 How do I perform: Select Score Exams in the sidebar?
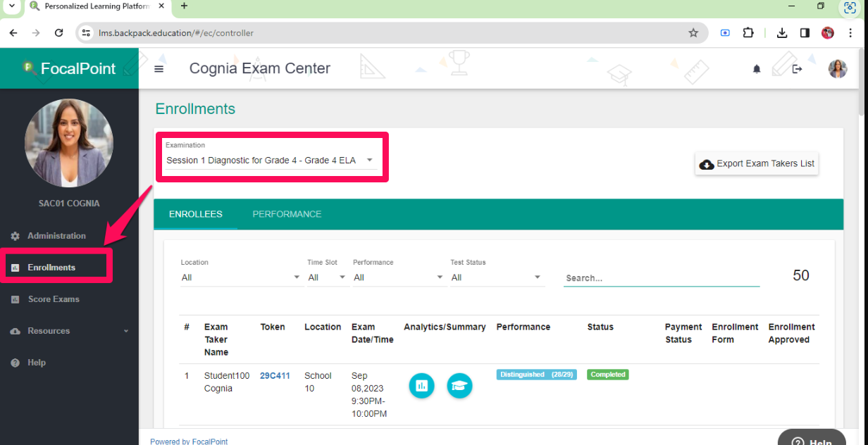[x=54, y=299]
